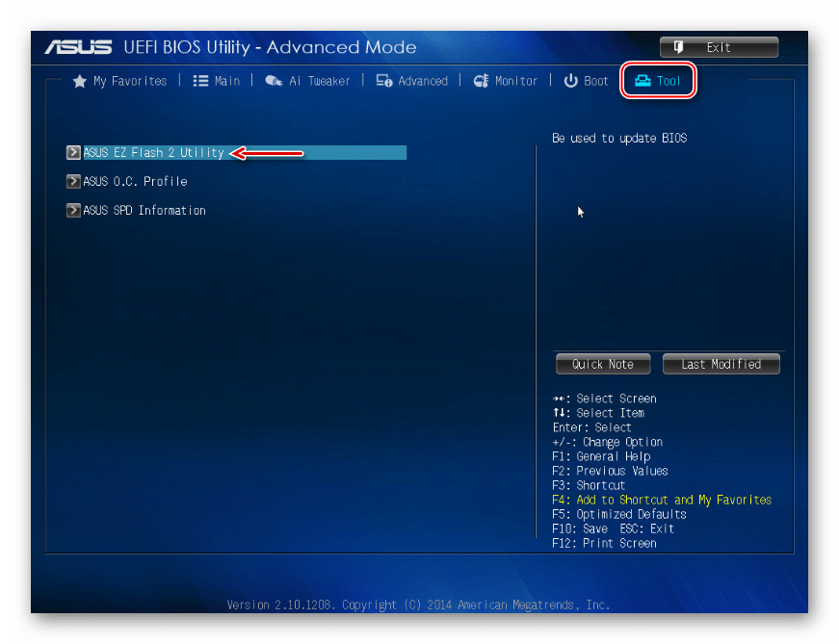The height and width of the screenshot is (644, 839).
Task: Click the toolbox icon on Tool tab
Action: tap(642, 82)
